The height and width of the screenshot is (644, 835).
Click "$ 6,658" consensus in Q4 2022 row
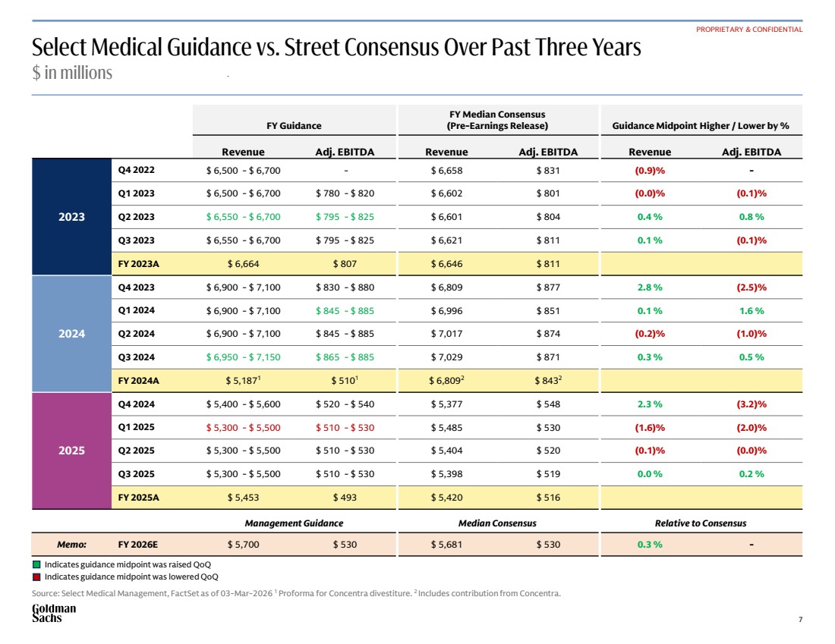(447, 171)
